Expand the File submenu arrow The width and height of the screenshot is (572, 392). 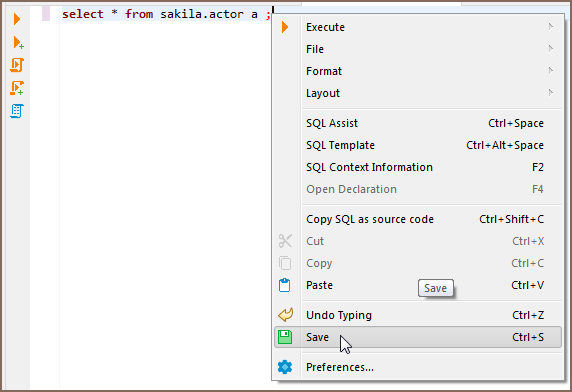tap(551, 48)
